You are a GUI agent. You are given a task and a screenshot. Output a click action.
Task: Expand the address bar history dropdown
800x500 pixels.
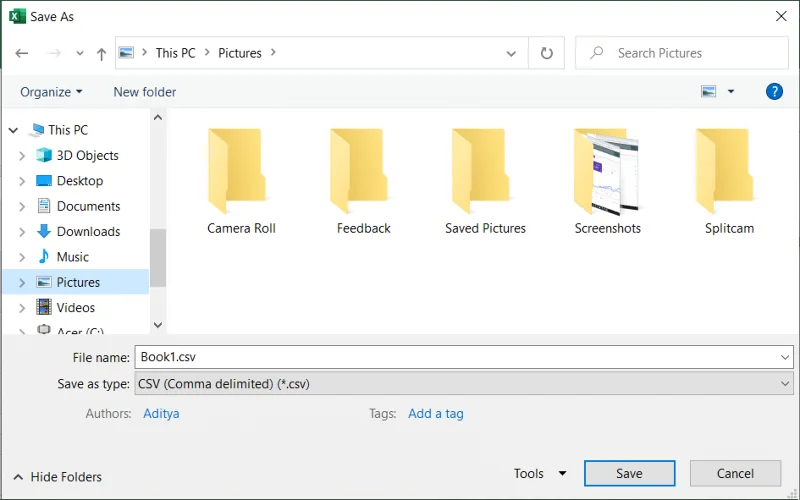click(511, 54)
